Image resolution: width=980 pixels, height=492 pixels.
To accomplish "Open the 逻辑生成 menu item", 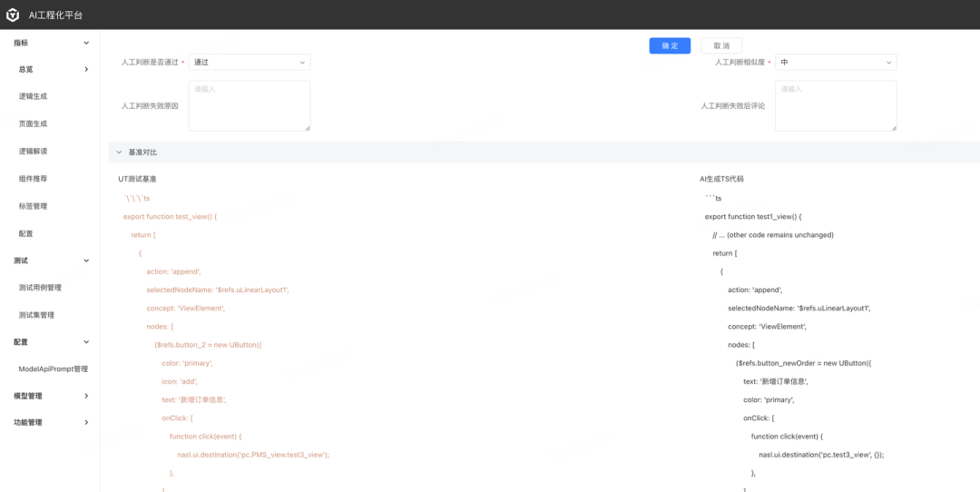I will point(33,96).
